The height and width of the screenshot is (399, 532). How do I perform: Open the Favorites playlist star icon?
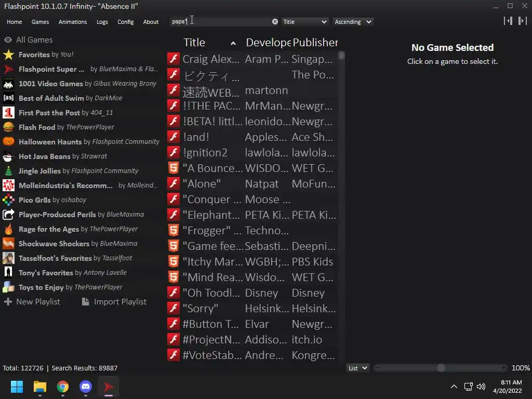pyautogui.click(x=8, y=55)
